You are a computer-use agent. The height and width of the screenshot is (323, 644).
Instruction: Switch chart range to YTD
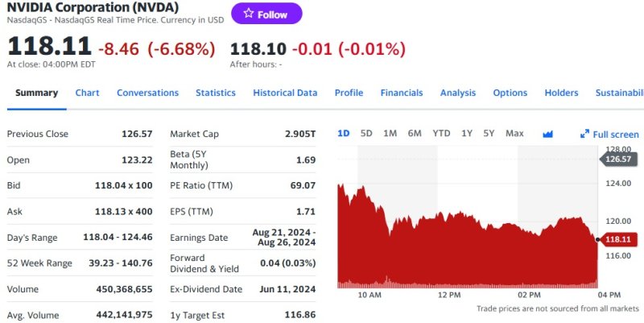441,134
